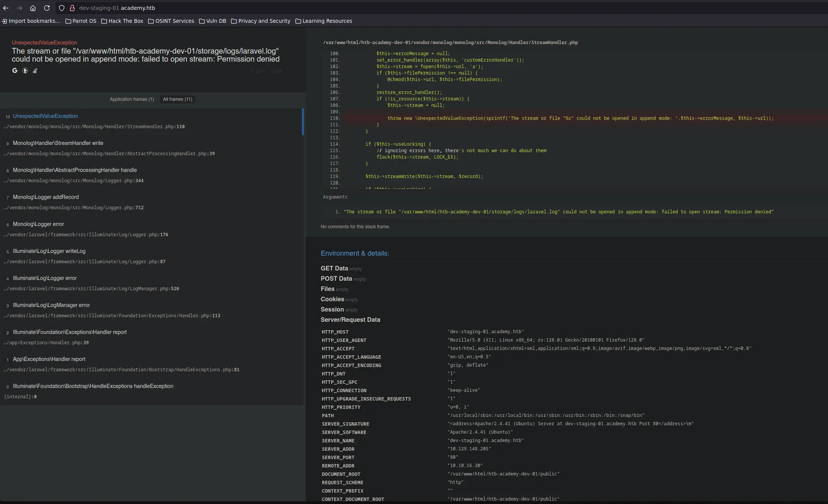Click the HTTP_USER_AGENT value string
This screenshot has height=504, width=828.
(x=546, y=340)
